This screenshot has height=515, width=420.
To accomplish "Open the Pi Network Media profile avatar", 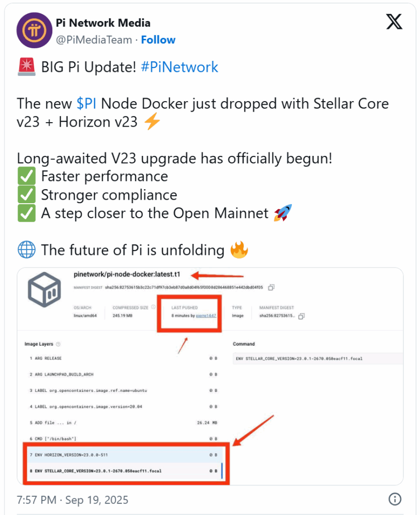I will (35, 30).
